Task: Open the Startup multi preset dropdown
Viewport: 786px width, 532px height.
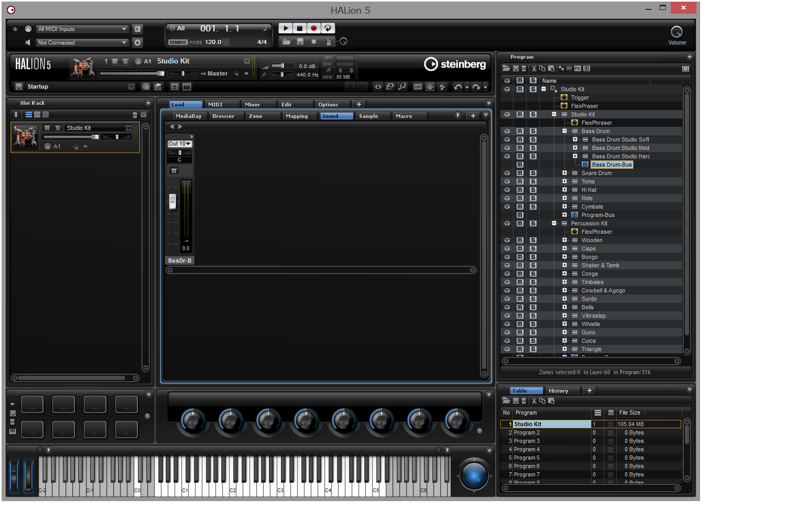Action: coord(131,86)
